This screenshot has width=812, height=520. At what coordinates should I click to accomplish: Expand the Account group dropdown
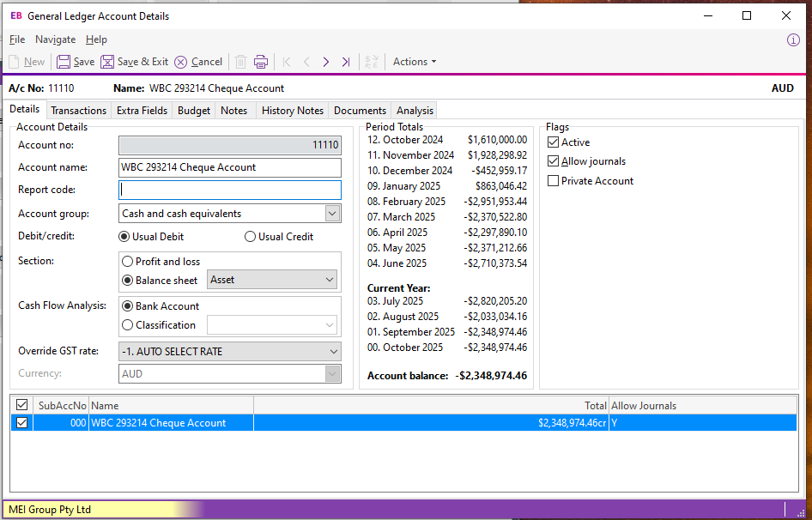[332, 214]
